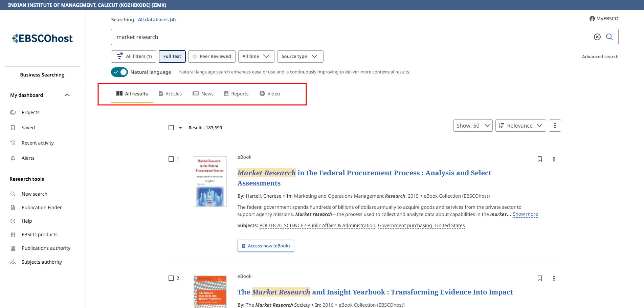The height and width of the screenshot is (308, 644).
Task: Open the Advanced search link
Action: click(x=600, y=57)
